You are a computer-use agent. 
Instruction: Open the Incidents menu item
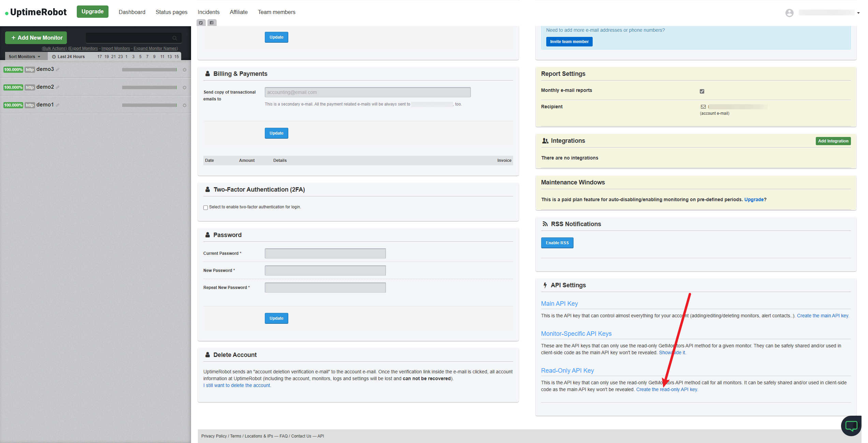coord(208,12)
